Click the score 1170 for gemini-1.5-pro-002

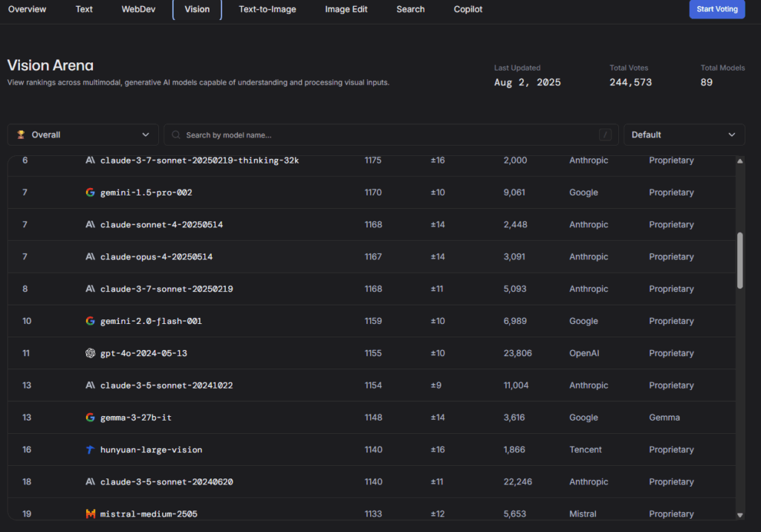coord(373,192)
